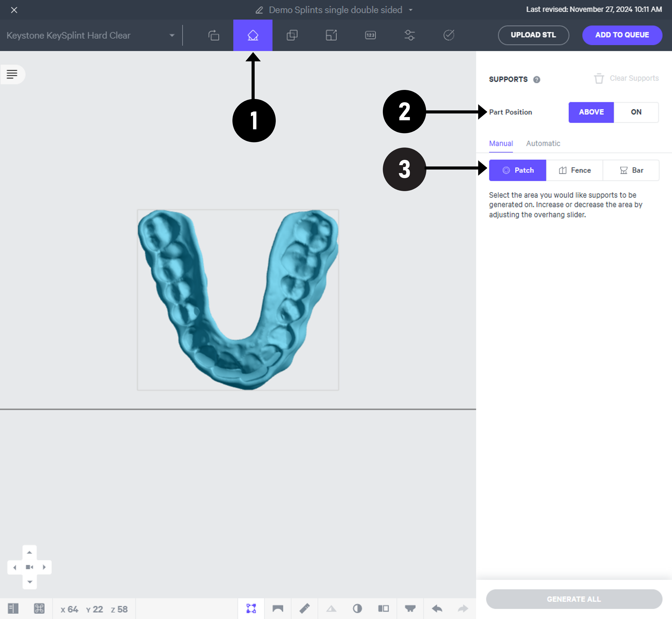This screenshot has height=619, width=672.
Task: Select the Label 123 tool icon
Action: point(371,35)
